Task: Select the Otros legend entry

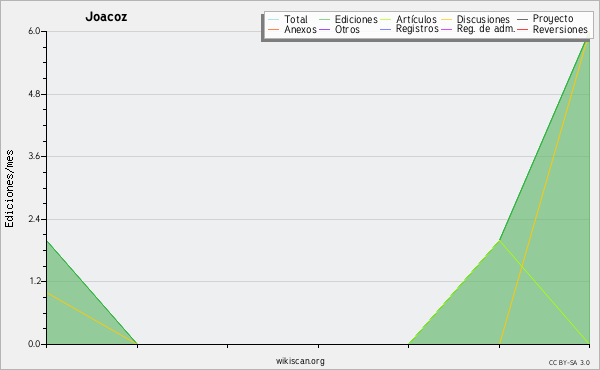Action: [x=339, y=29]
